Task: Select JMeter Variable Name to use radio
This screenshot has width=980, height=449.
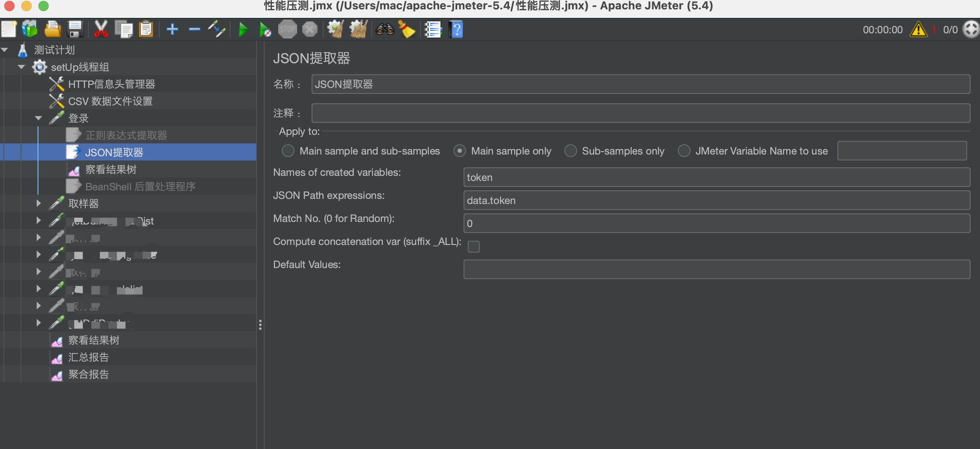Action: 684,151
